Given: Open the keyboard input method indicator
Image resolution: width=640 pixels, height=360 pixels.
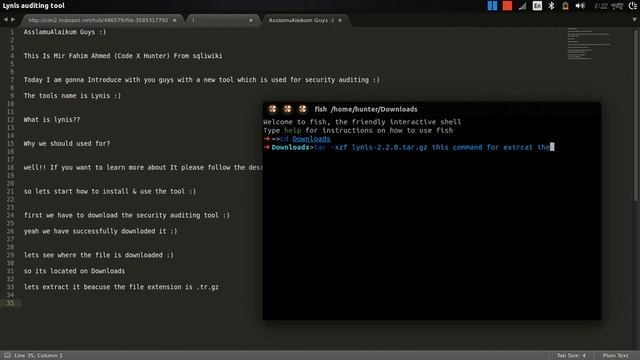Looking at the screenshot, I should pos(538,6).
